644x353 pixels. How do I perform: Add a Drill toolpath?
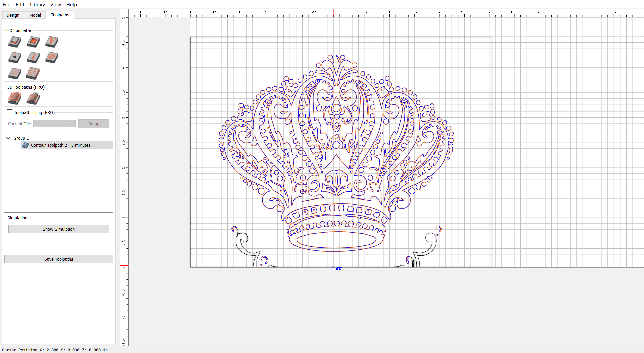click(x=15, y=57)
